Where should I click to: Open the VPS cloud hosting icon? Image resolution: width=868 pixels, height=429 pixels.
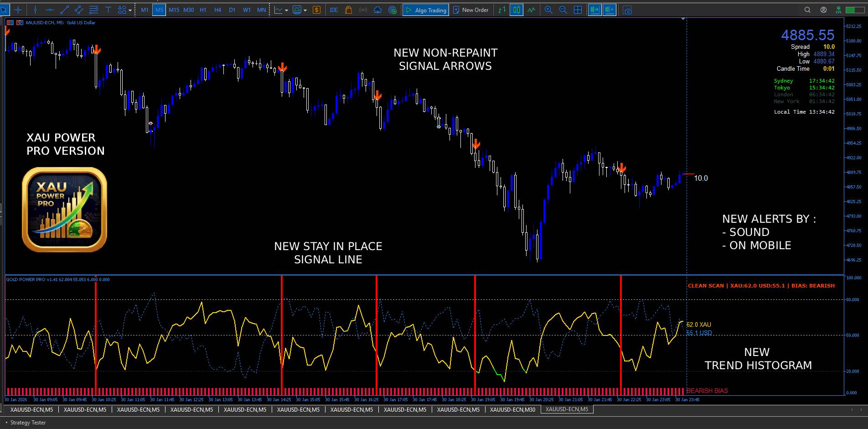tap(377, 10)
